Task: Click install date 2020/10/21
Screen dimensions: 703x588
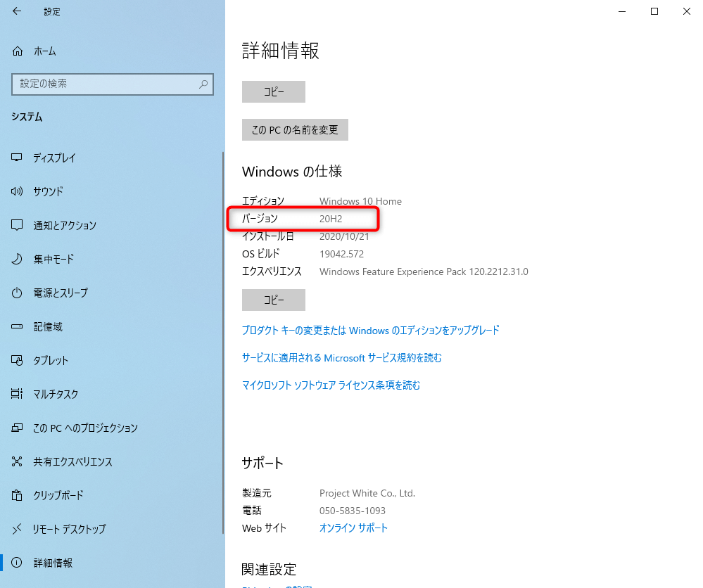Action: pyautogui.click(x=344, y=236)
